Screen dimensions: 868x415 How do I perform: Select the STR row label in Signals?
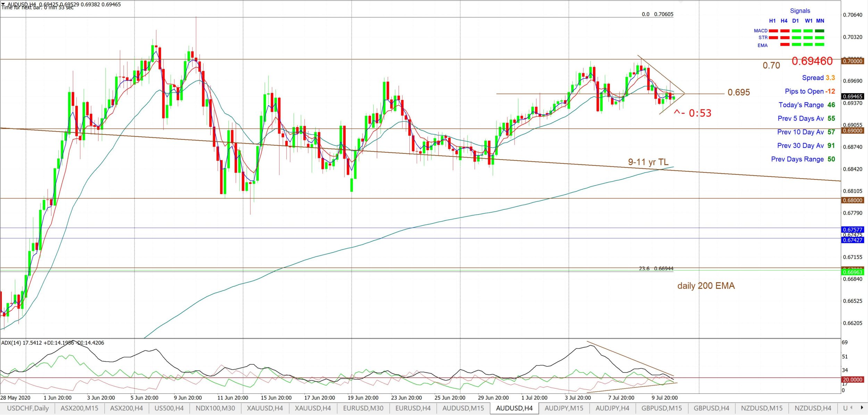(x=763, y=37)
